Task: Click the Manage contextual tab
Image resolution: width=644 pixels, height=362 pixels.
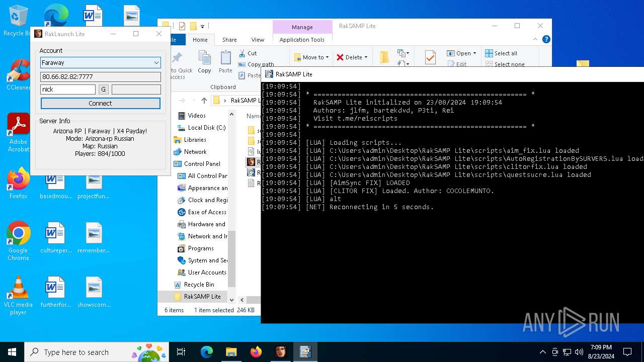Action: (302, 27)
